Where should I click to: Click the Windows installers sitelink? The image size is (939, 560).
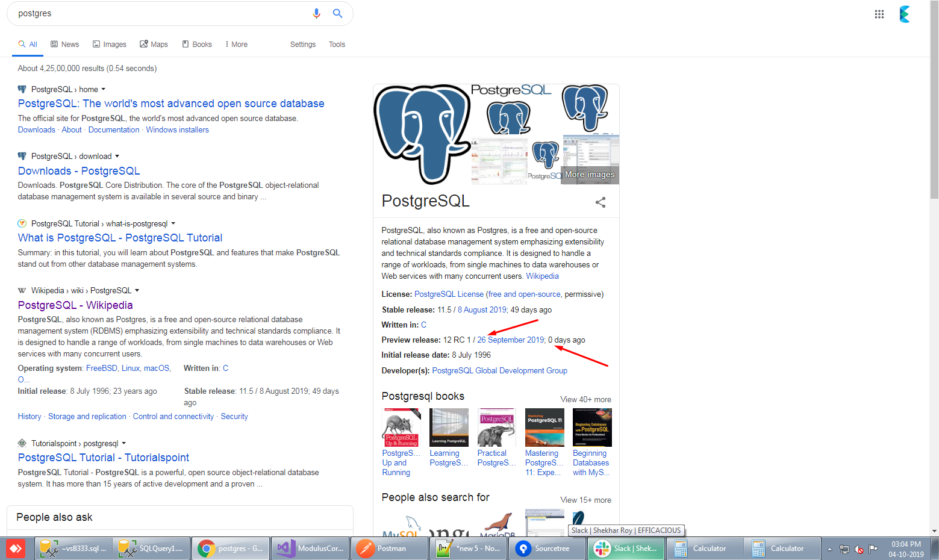point(177,130)
